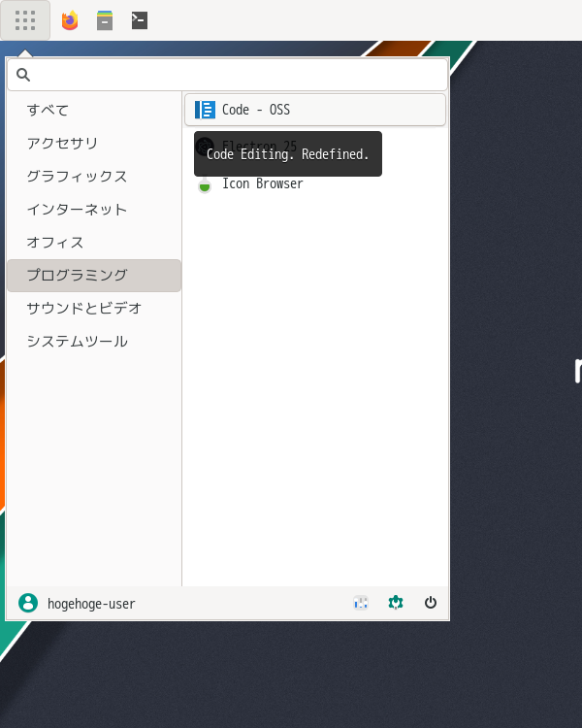This screenshot has width=582, height=728.
Task: Select the グラフィックス category
Action: 94,176
